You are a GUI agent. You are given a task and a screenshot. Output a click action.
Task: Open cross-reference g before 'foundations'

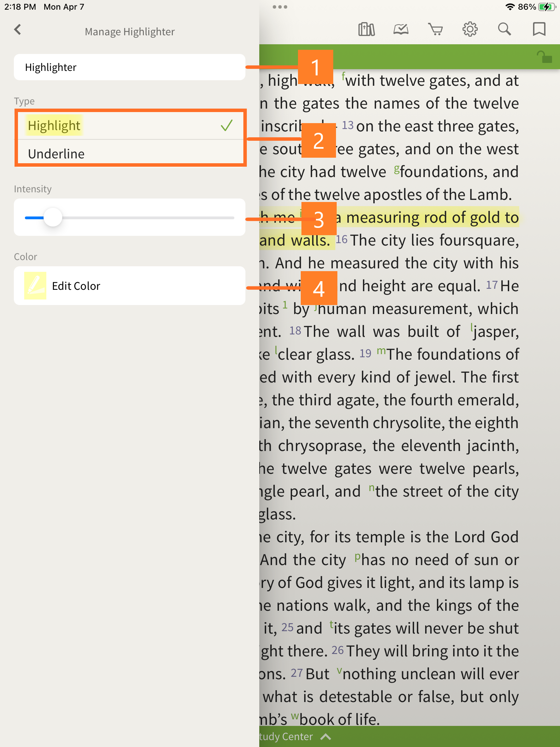(397, 169)
